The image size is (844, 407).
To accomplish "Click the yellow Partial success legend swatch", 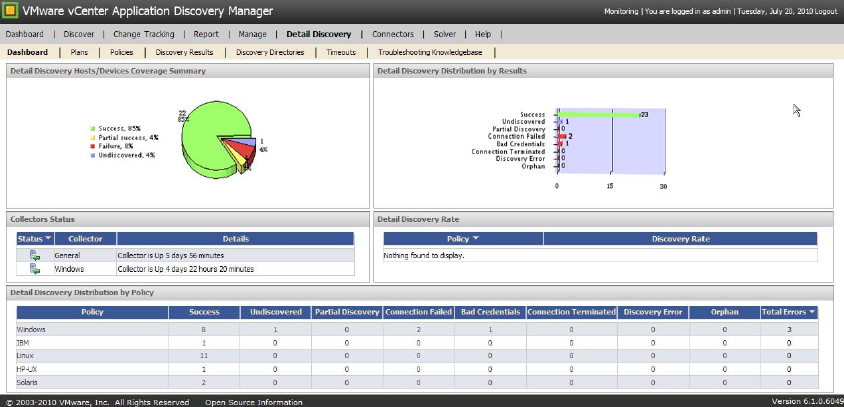I will (93, 137).
